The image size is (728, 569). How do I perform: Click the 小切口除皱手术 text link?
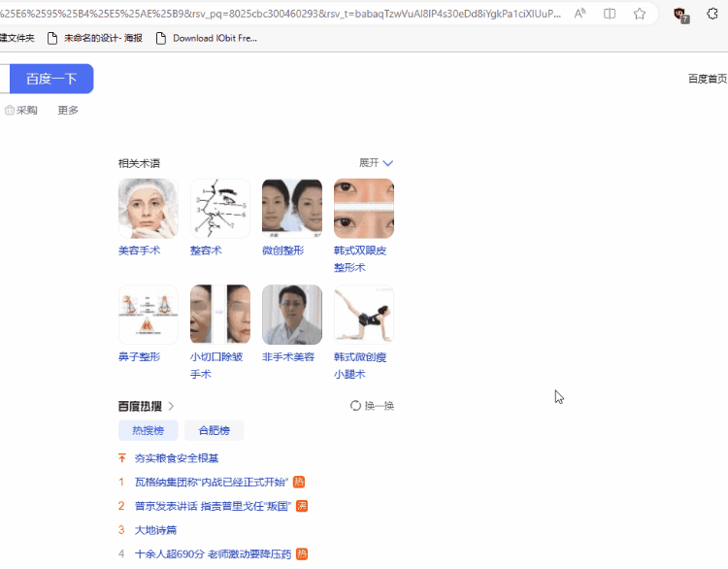[x=216, y=365]
